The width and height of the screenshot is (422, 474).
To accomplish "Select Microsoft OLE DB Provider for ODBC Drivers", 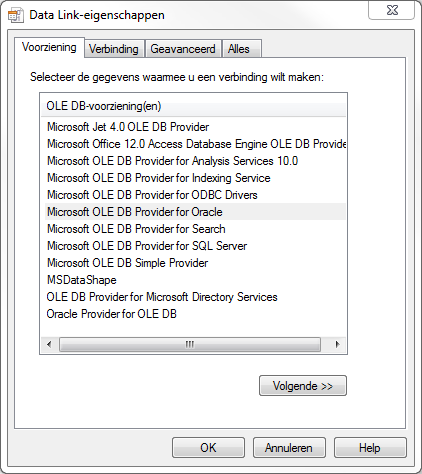I will pos(152,195).
